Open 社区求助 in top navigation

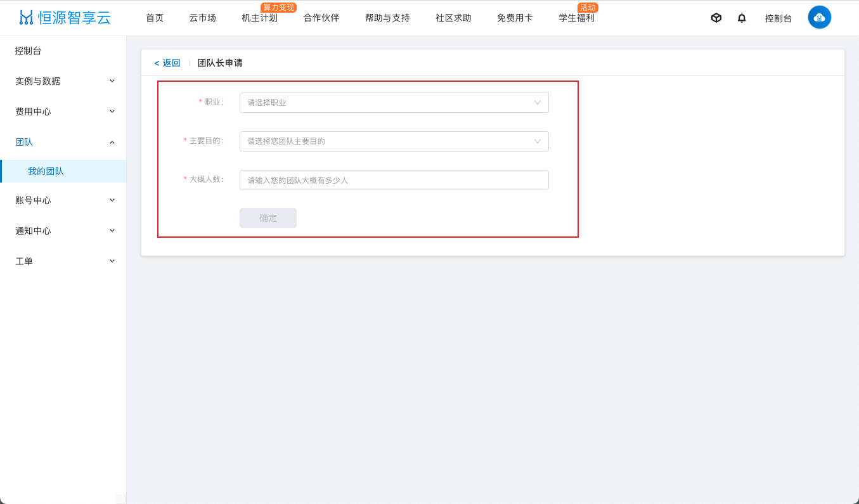pyautogui.click(x=453, y=18)
